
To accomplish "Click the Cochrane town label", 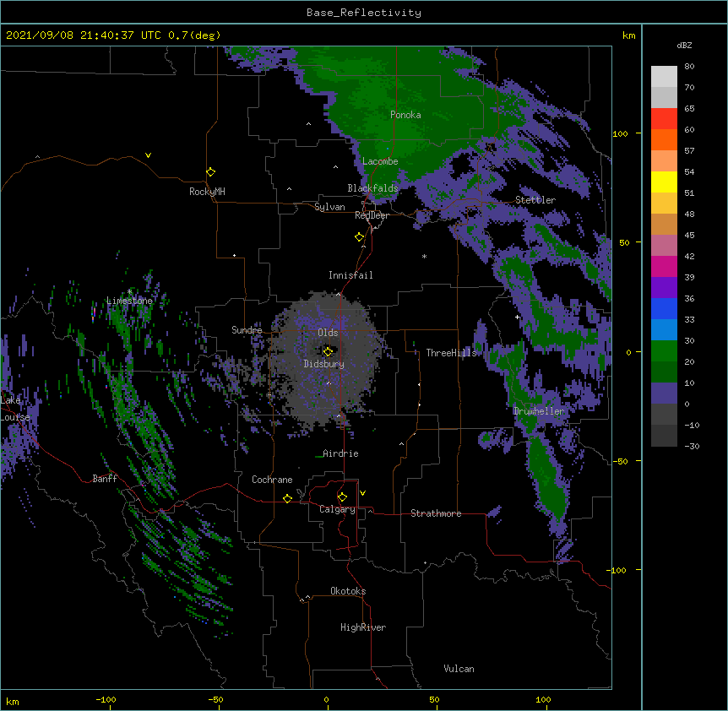I will click(272, 480).
